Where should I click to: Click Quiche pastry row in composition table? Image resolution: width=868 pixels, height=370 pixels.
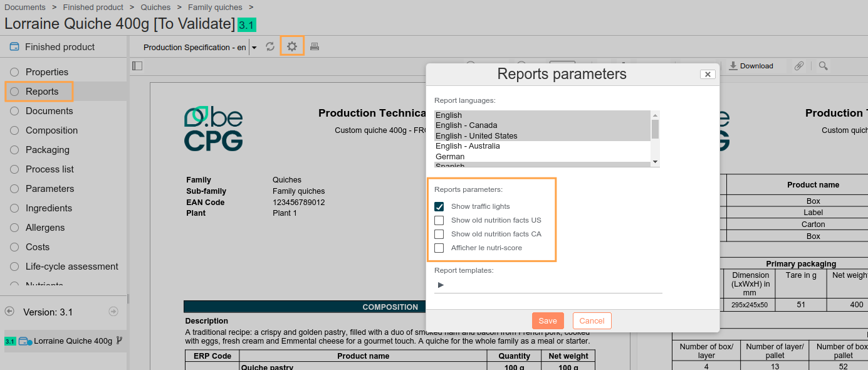point(390,367)
